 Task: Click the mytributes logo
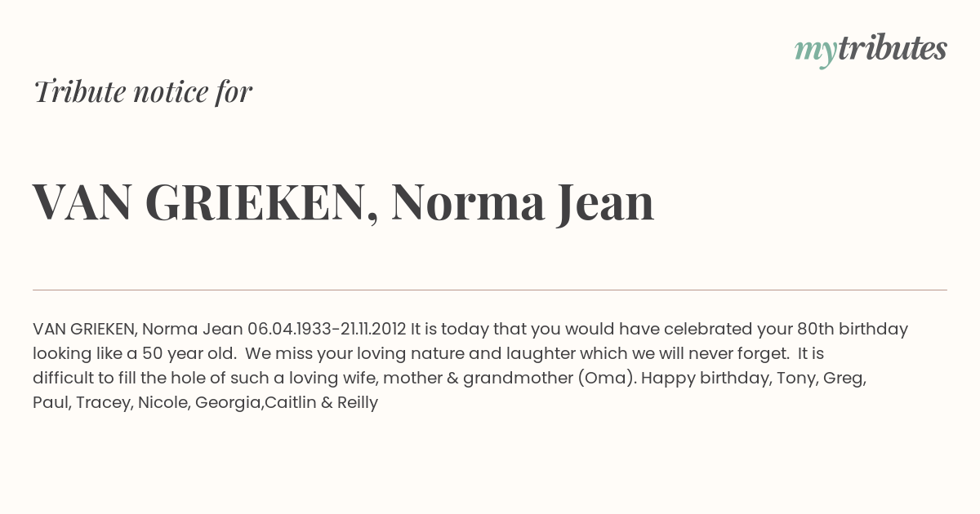[871, 50]
